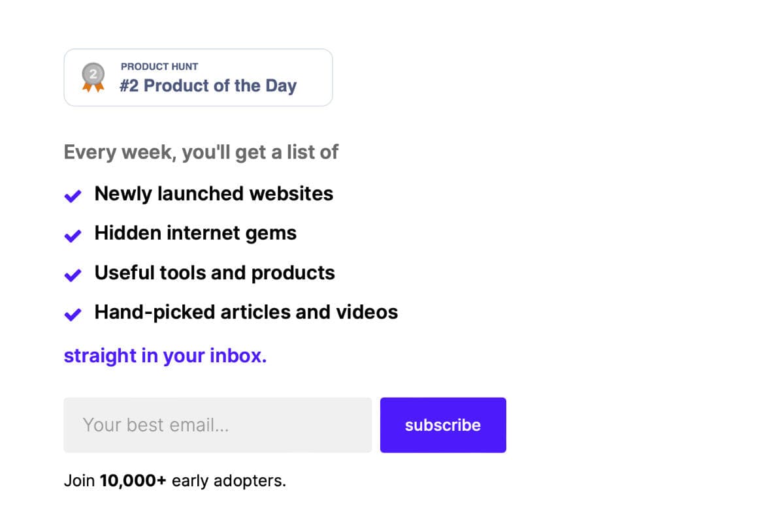Click the word 'Join' below the email field
784x532 pixels.
[x=80, y=481]
